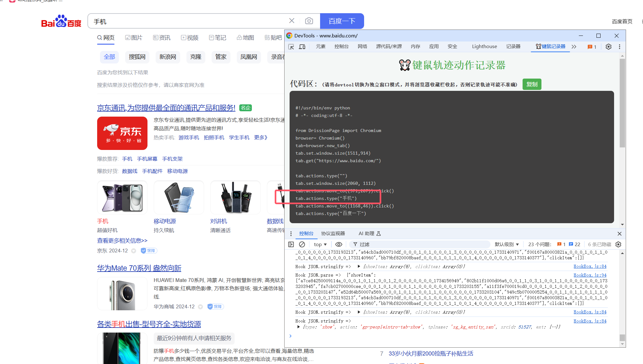This screenshot has height=364, width=643.
Task: Click the 1 warning issues counter in console bar
Action: [x=561, y=244]
